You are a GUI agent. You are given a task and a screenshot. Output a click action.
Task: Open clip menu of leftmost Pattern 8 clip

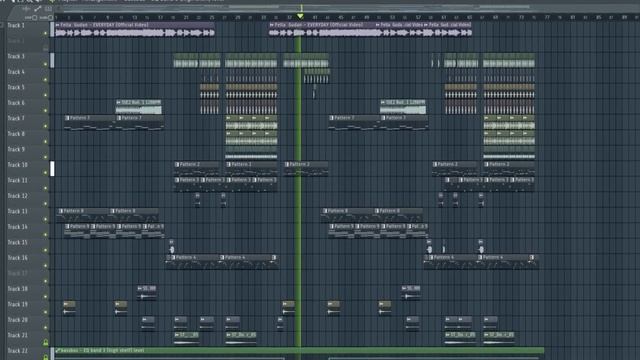pyautogui.click(x=61, y=211)
